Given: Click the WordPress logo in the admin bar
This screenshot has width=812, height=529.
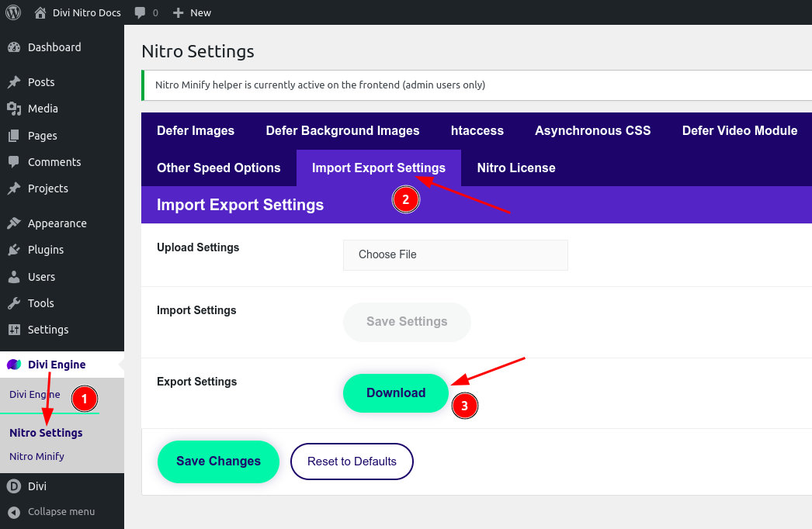Looking at the screenshot, I should click(x=12, y=12).
